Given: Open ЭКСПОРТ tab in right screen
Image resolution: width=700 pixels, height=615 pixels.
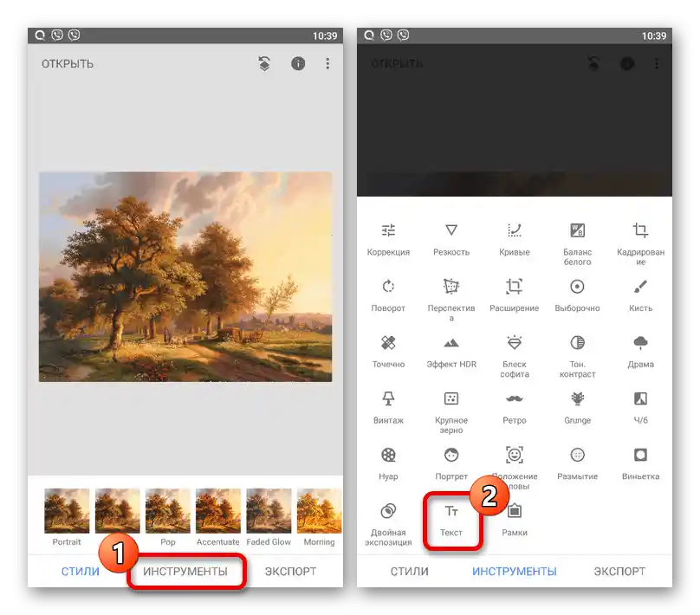Looking at the screenshot, I should coord(619,572).
